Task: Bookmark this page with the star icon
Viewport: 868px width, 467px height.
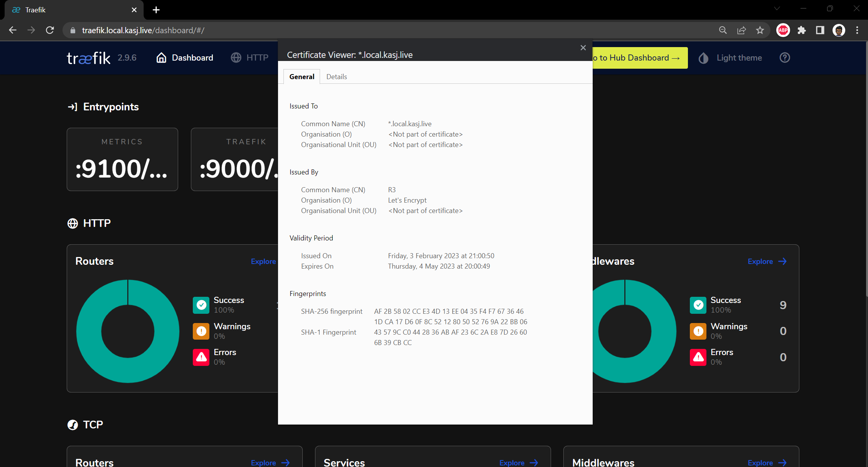Action: pos(760,30)
